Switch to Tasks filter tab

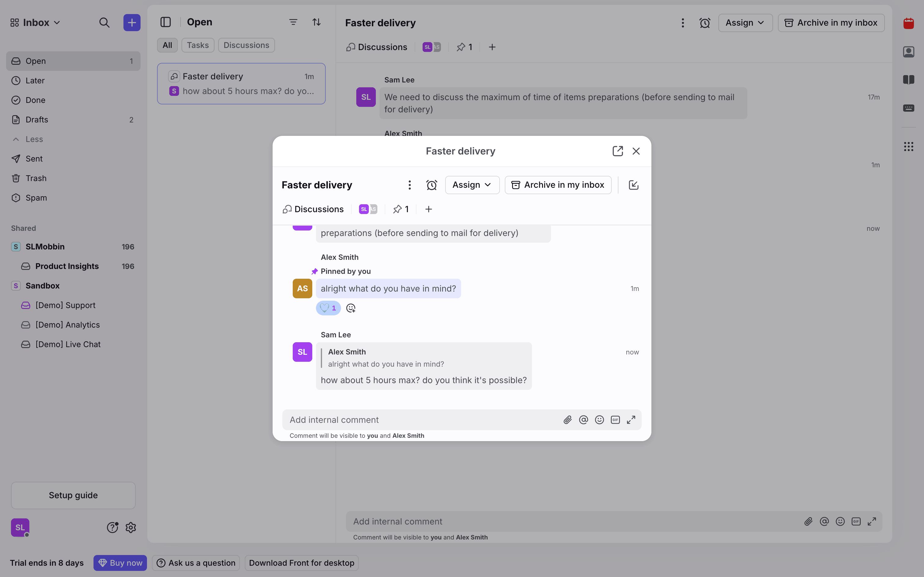pyautogui.click(x=197, y=45)
